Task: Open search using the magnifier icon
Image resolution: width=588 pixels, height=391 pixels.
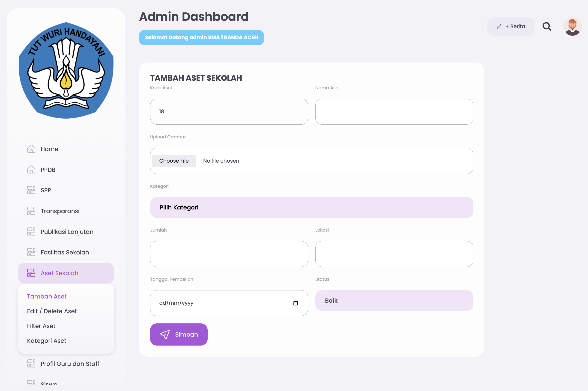Action: point(547,26)
